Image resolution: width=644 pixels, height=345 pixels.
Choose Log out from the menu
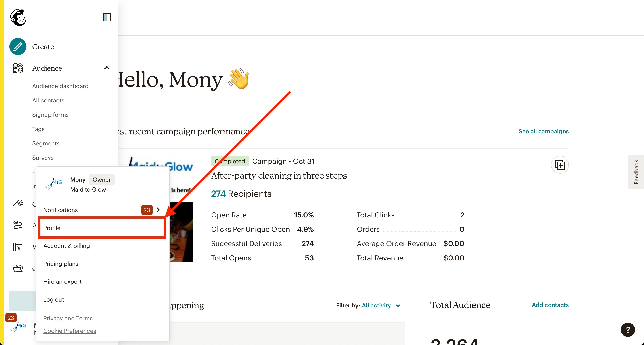[53, 299]
